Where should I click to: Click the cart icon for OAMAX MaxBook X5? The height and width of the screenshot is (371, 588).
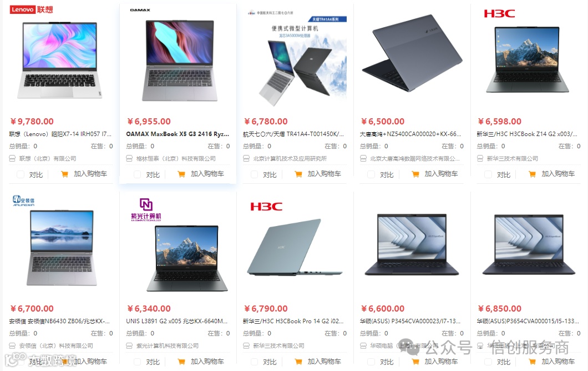click(181, 174)
